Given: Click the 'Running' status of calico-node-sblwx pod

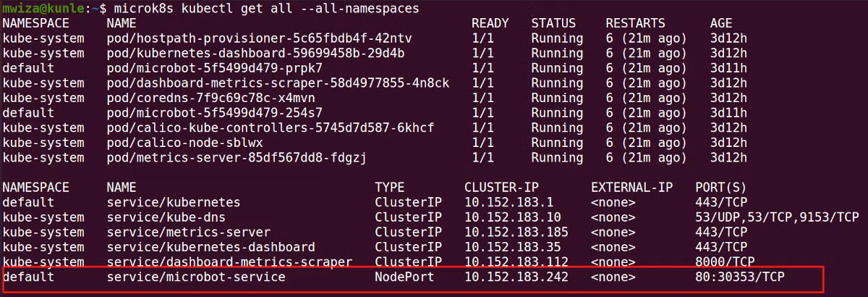Looking at the screenshot, I should click(x=557, y=143).
